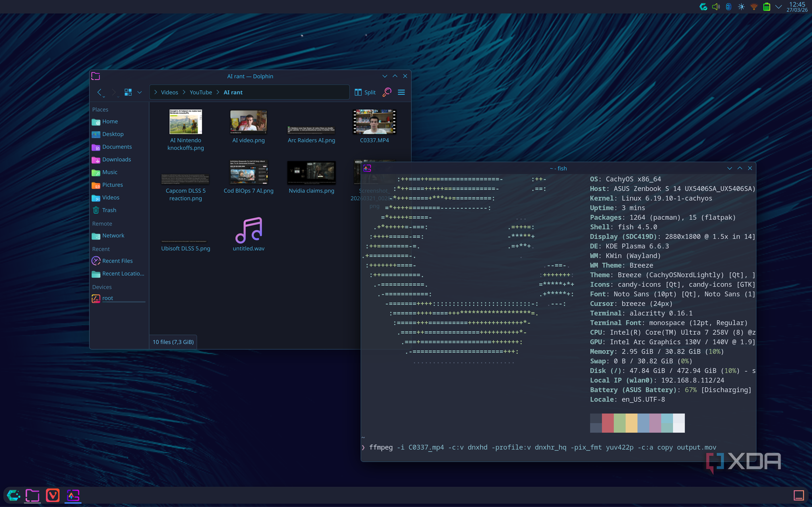Open Dolphin's search magnifier icon

click(387, 92)
